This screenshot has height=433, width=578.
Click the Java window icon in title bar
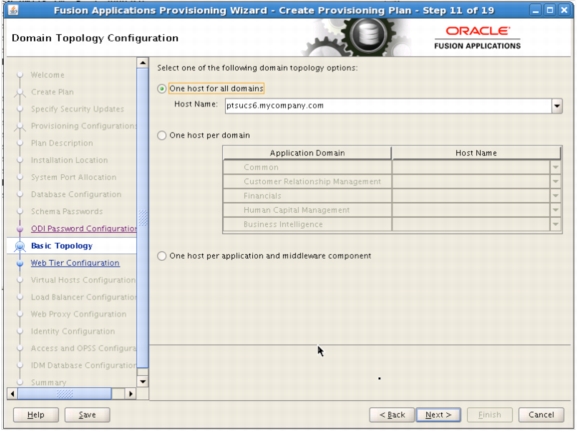13,10
